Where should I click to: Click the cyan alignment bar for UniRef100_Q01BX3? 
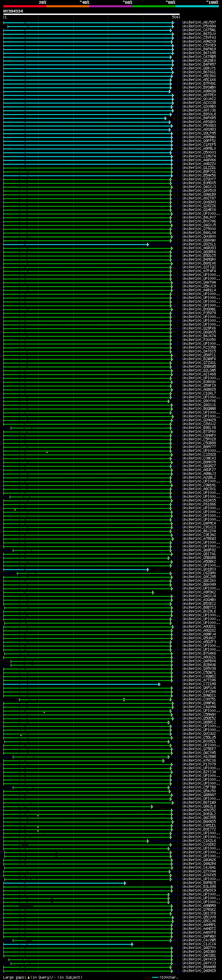point(76,569)
